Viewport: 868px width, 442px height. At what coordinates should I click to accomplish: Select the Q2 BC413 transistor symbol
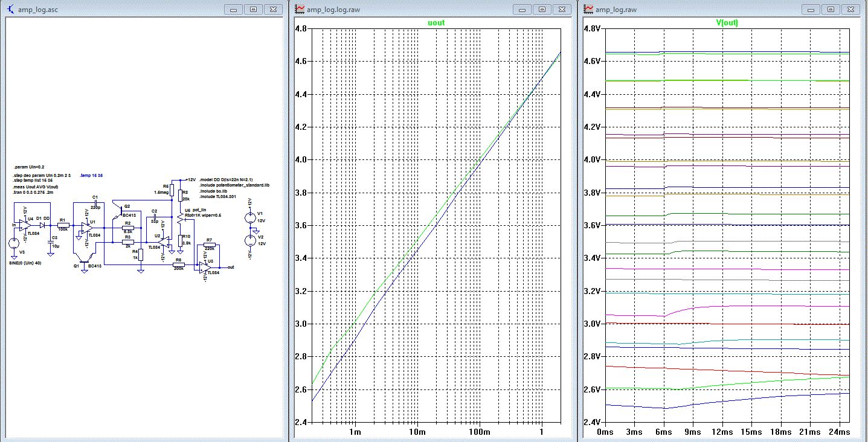pos(120,210)
